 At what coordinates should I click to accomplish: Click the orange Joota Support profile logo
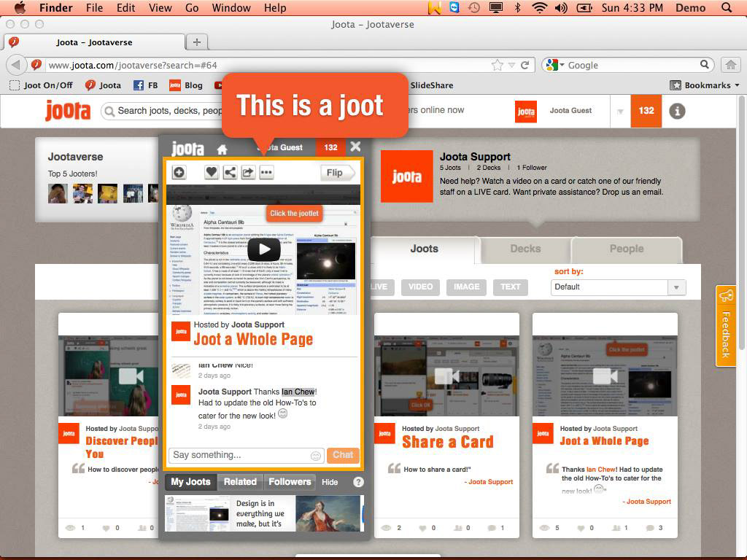406,176
